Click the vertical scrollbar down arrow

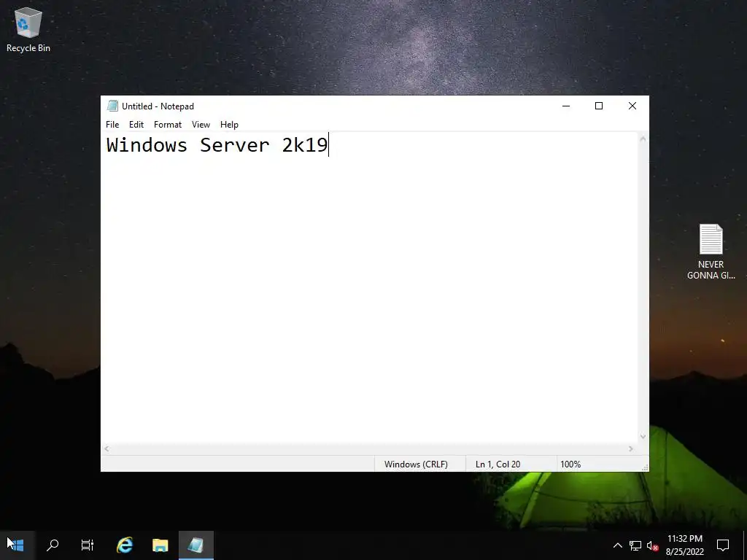click(x=643, y=436)
